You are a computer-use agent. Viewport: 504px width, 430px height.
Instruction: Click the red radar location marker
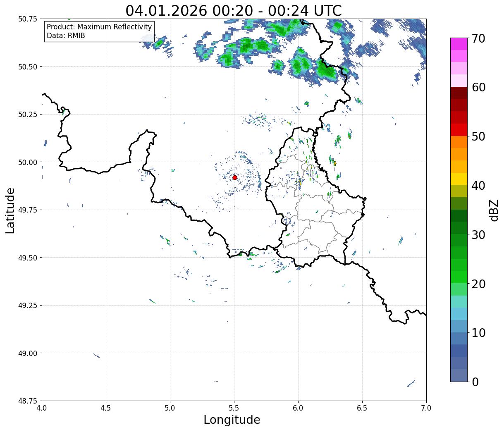click(235, 177)
